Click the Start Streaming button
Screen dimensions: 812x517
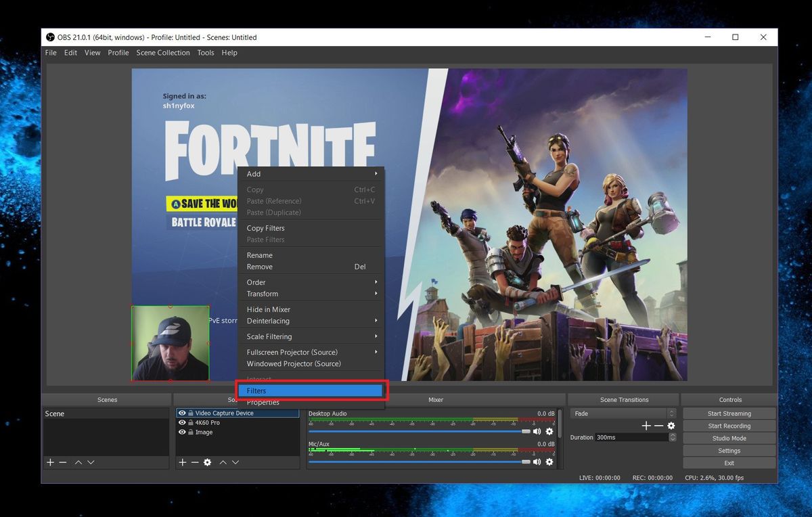click(x=729, y=413)
